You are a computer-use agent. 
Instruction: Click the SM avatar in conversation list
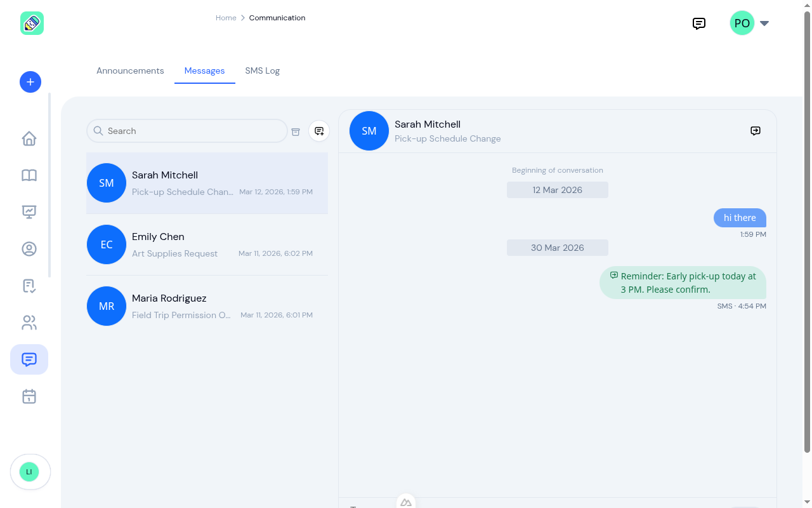[x=107, y=183]
